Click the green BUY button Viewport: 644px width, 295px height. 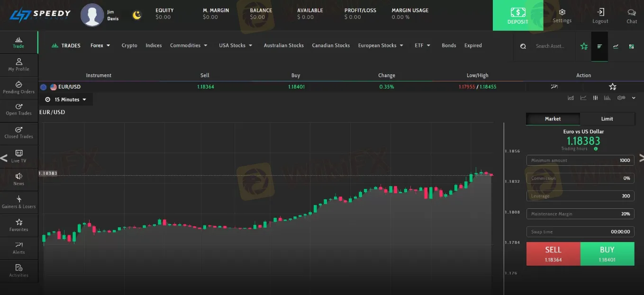point(607,253)
